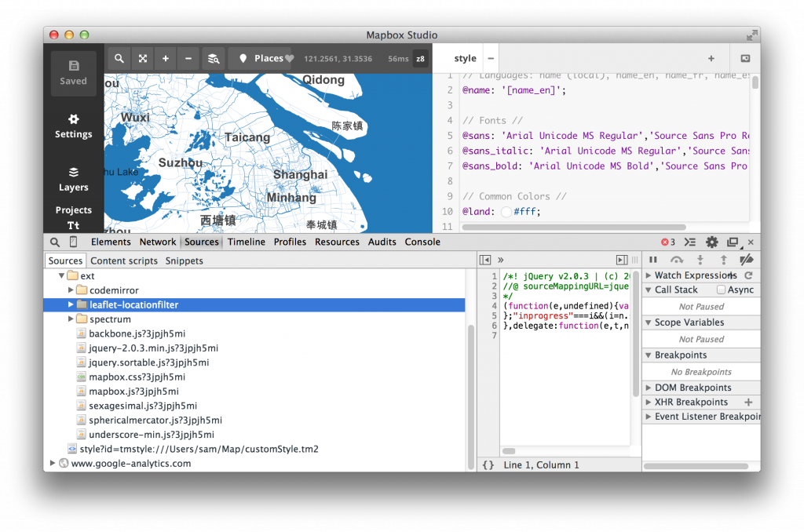Add XHR breakpoint with plus
The width and height of the screenshot is (804, 532).
click(748, 402)
